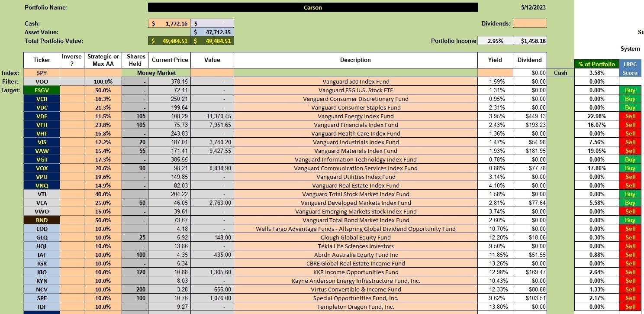The image size is (644, 314).
Task: Click the SPY index ticker cell
Action: point(42,73)
